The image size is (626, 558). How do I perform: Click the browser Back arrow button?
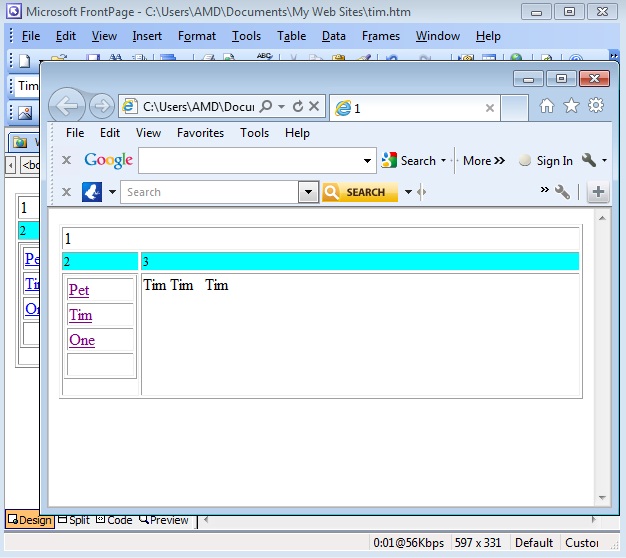[x=66, y=106]
